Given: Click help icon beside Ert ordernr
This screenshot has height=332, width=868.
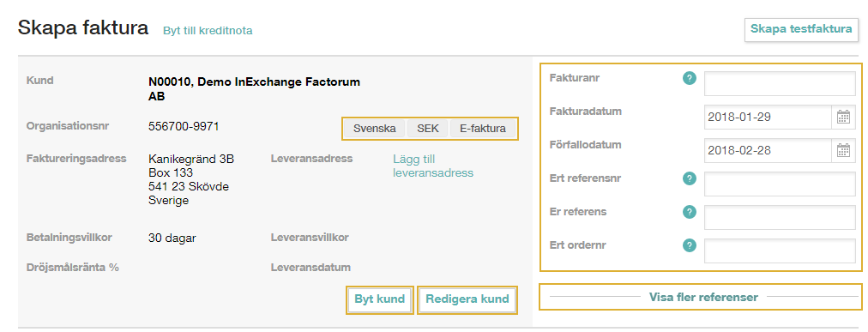Looking at the screenshot, I should click(690, 245).
